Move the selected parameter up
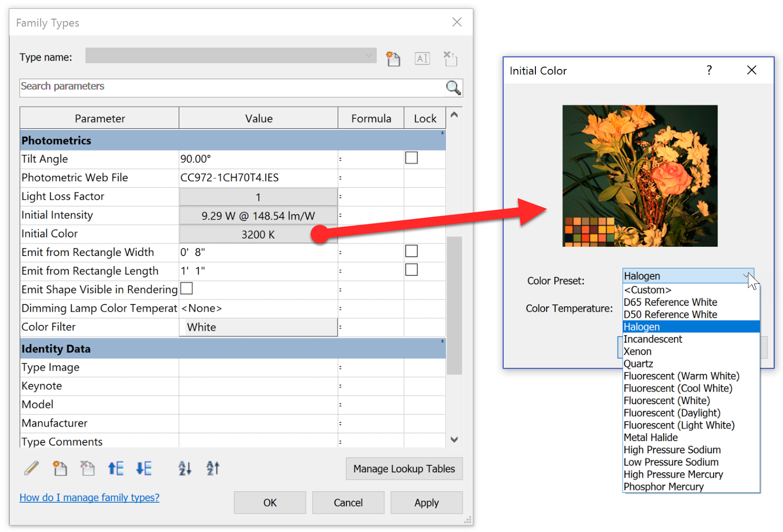The image size is (783, 532). 115,468
